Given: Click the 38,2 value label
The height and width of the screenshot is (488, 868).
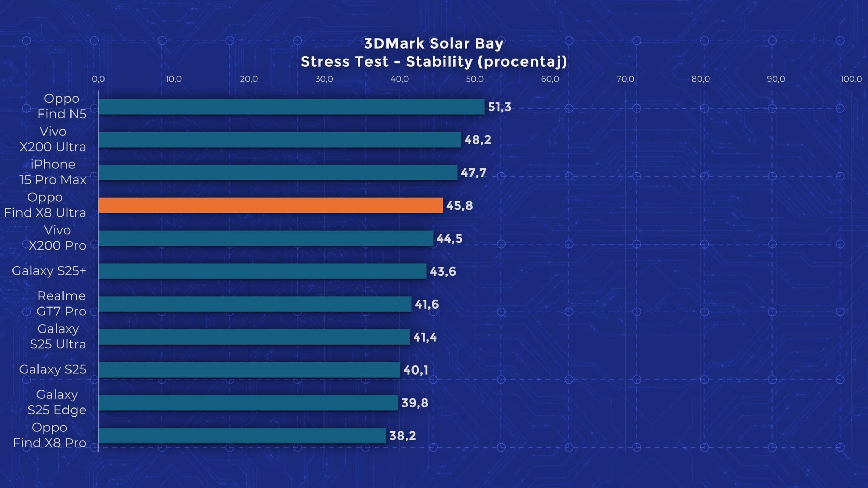Looking at the screenshot, I should click(402, 436).
